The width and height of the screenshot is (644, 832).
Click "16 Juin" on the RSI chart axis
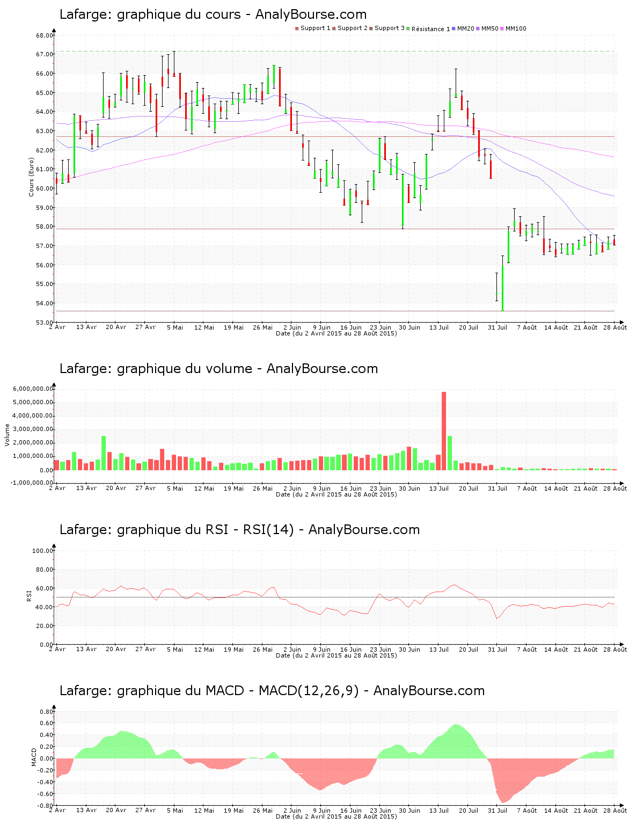tap(351, 649)
